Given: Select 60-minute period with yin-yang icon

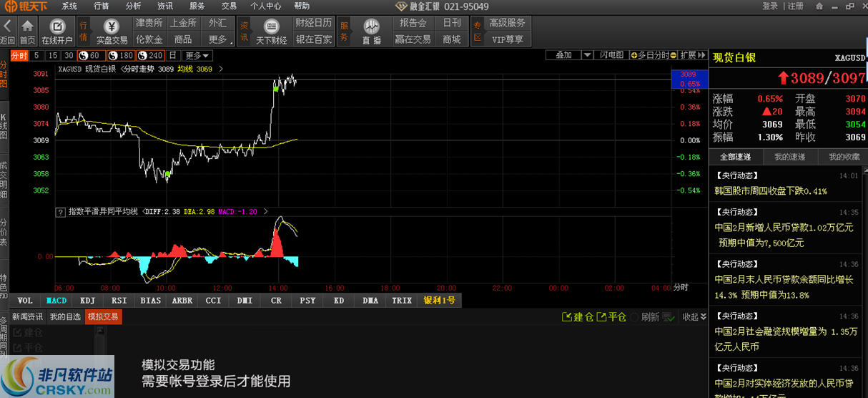Looking at the screenshot, I should (92, 55).
